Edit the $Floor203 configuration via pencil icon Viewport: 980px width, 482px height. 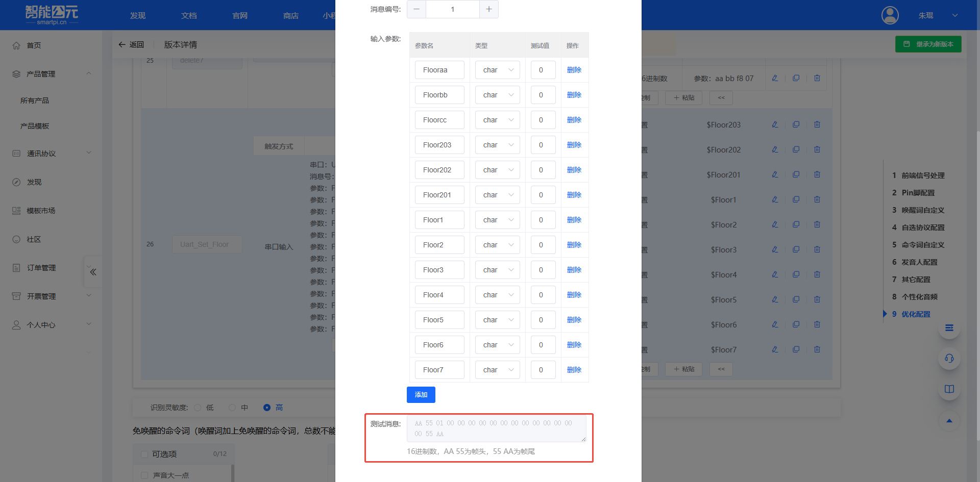(x=775, y=124)
